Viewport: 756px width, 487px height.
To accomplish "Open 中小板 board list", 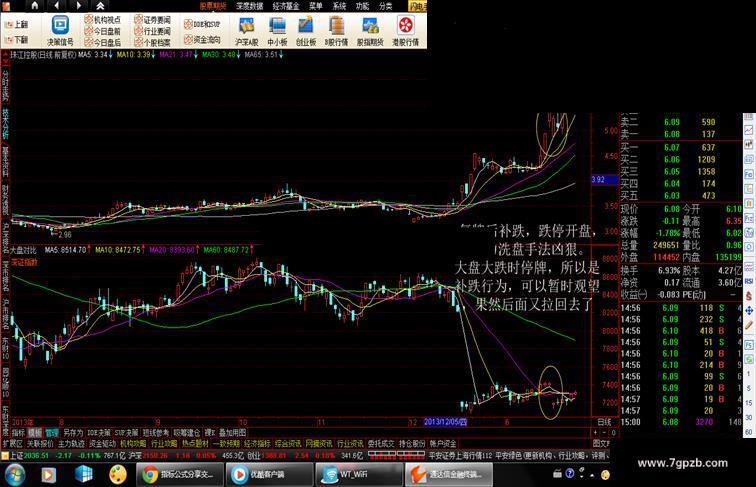I will coord(277,31).
